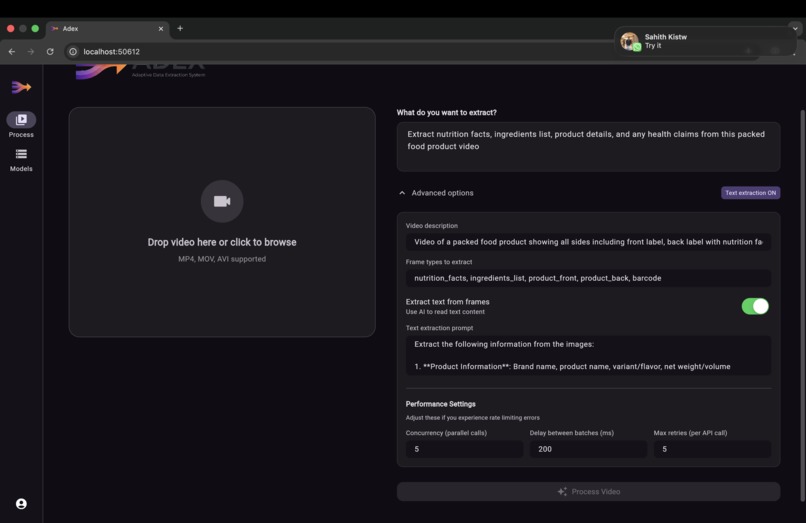
Task: Click the Concurrency parallel calls field
Action: coord(464,449)
